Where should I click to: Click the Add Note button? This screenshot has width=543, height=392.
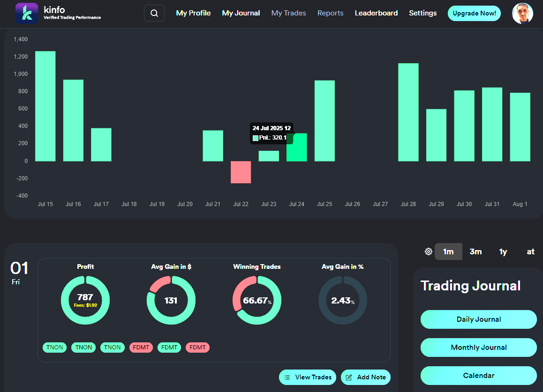tap(366, 377)
